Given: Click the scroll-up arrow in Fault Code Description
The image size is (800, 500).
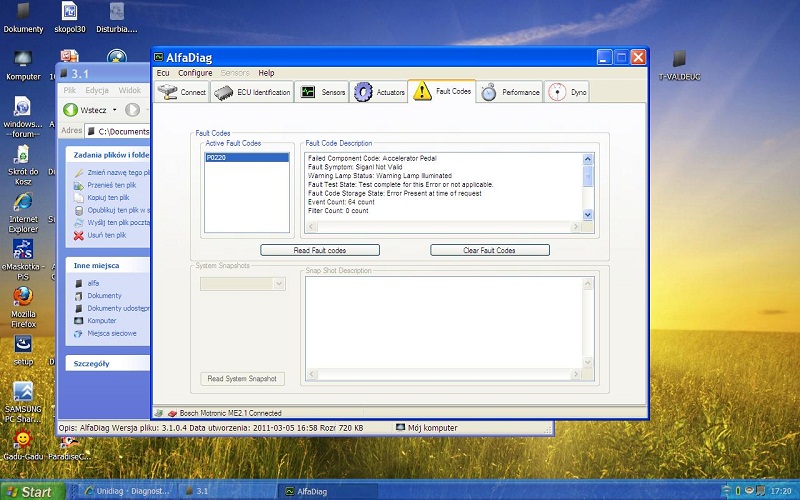Looking at the screenshot, I should 588,159.
